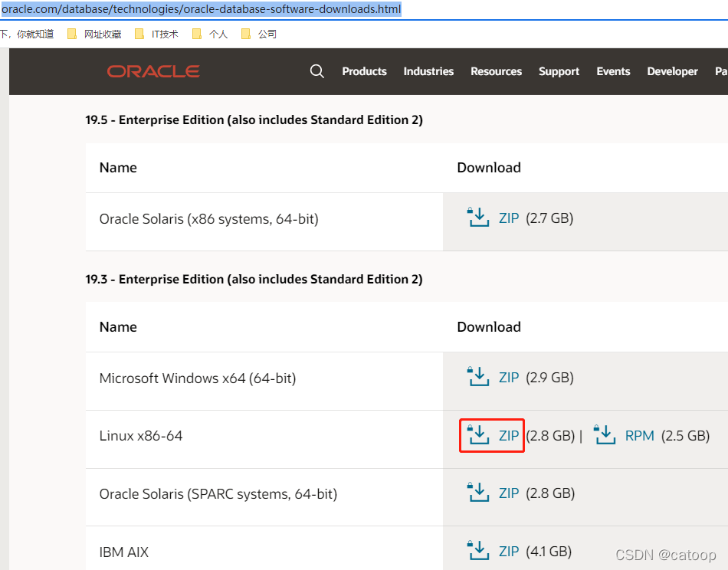Open the site search magnifier icon
The height and width of the screenshot is (570, 728).
[316, 71]
